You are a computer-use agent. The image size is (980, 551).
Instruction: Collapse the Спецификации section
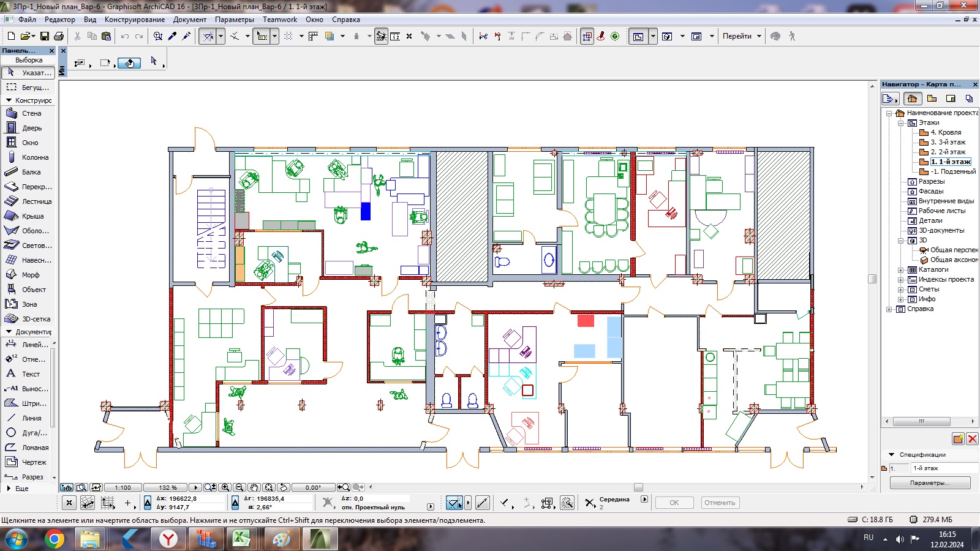tap(892, 455)
